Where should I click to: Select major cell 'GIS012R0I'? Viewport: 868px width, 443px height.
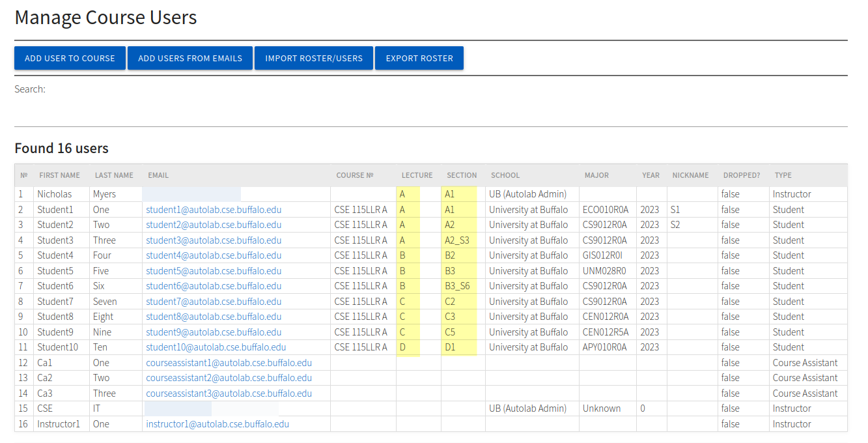(603, 255)
